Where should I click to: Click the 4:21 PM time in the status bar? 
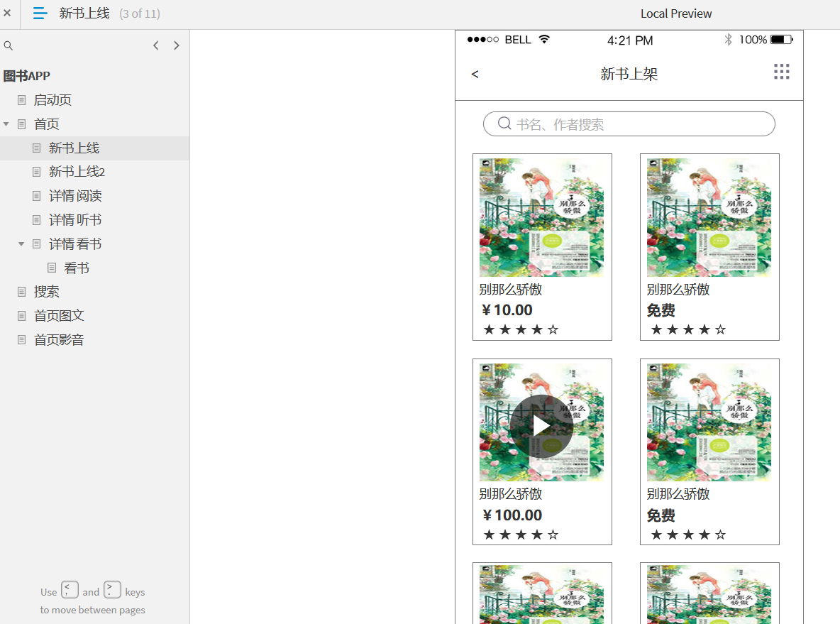(630, 40)
